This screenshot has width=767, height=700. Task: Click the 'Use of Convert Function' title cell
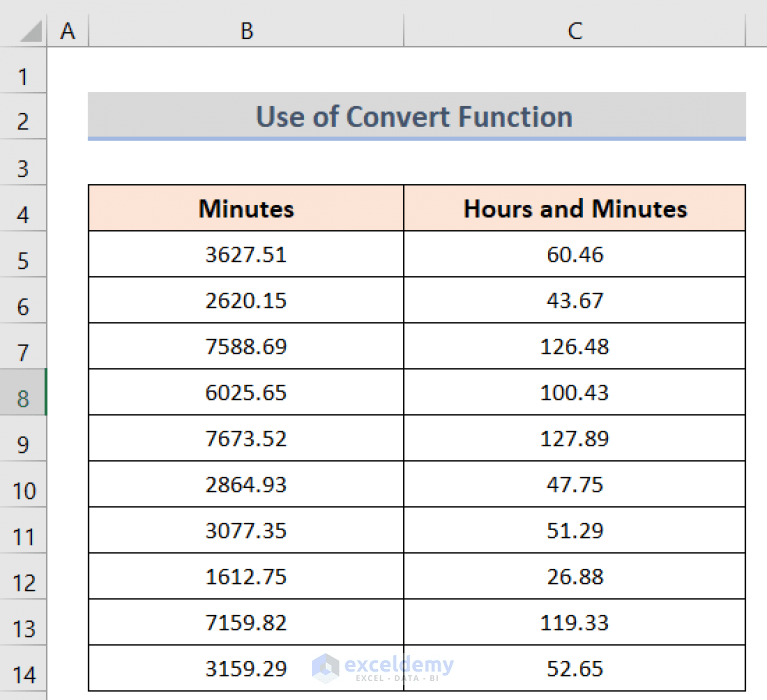(417, 116)
